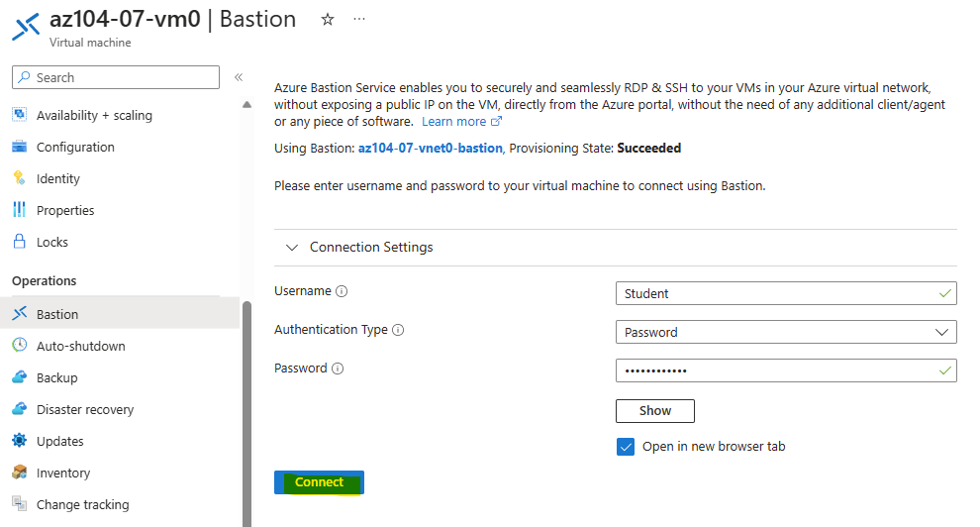
Task: Go to the Identity menu item
Action: [58, 178]
